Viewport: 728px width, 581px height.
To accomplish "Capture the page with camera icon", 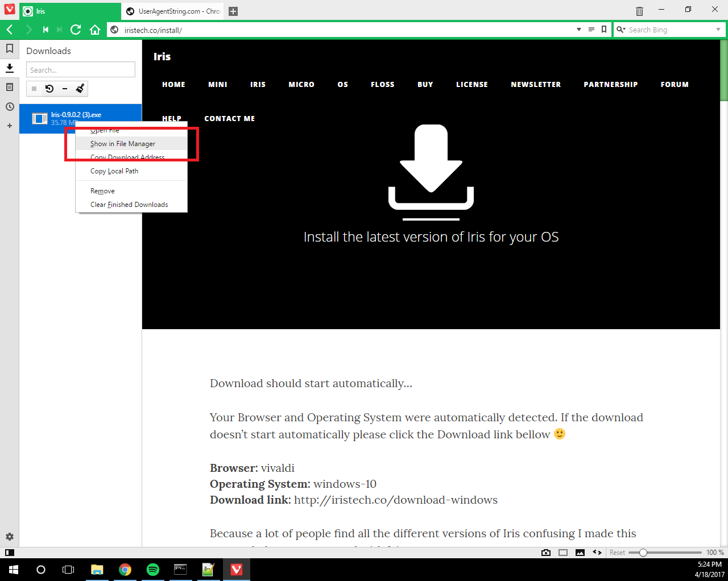I will coord(546,553).
